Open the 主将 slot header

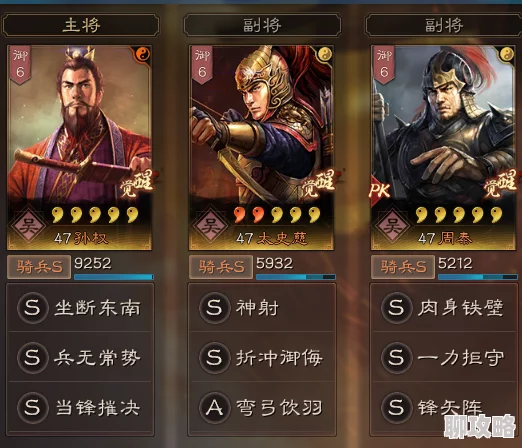point(81,25)
